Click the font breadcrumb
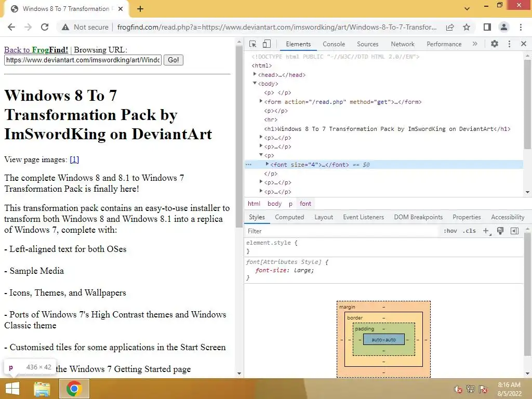Image resolution: width=532 pixels, height=399 pixels. coord(305,204)
